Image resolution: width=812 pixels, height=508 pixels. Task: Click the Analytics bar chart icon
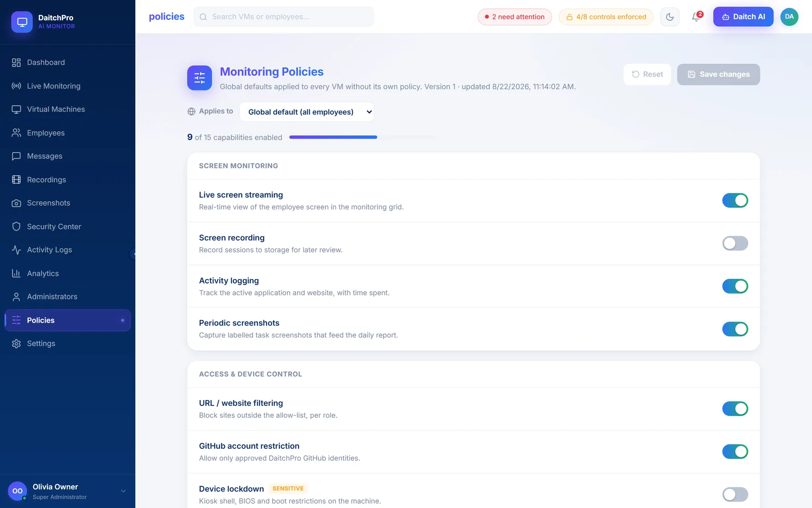pos(16,273)
